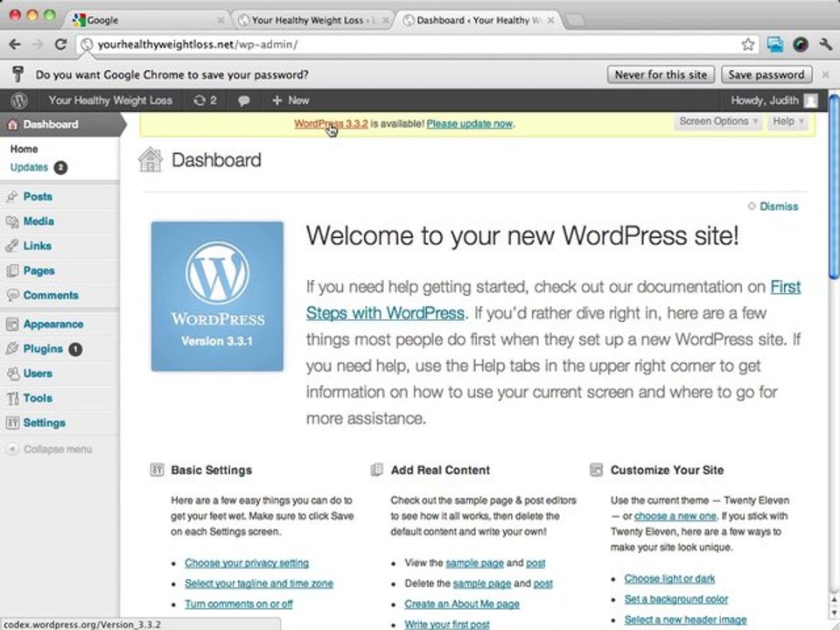Select Home under Dashboard
This screenshot has height=630, width=840.
24,149
